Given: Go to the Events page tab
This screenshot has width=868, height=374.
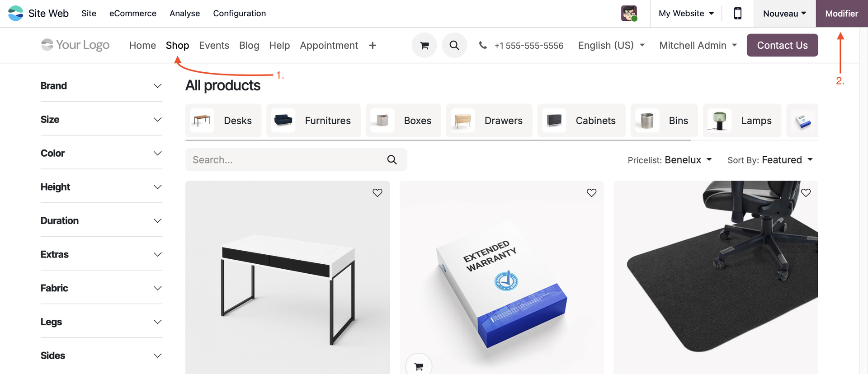Looking at the screenshot, I should coord(214,45).
